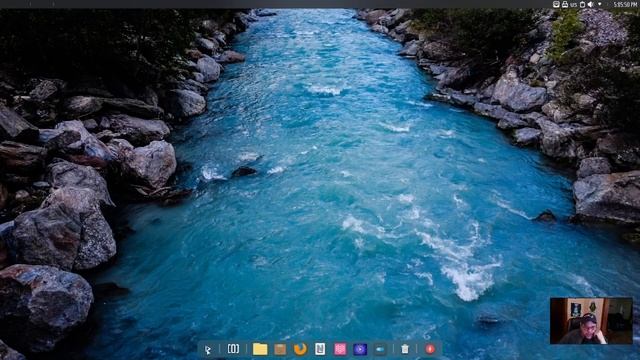Open the blue toggle settings dock icon
The image size is (640, 360).
[x=380, y=349]
